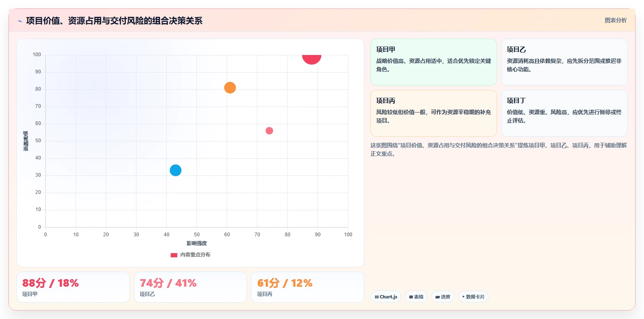Click the icon in the Chart.js tag
The height and width of the screenshot is (319, 644).
click(377, 297)
